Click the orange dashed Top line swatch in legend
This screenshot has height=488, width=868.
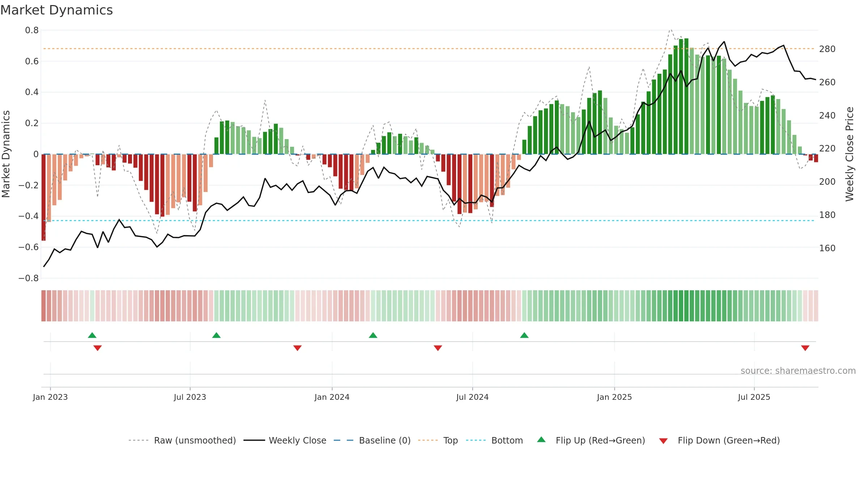point(428,440)
